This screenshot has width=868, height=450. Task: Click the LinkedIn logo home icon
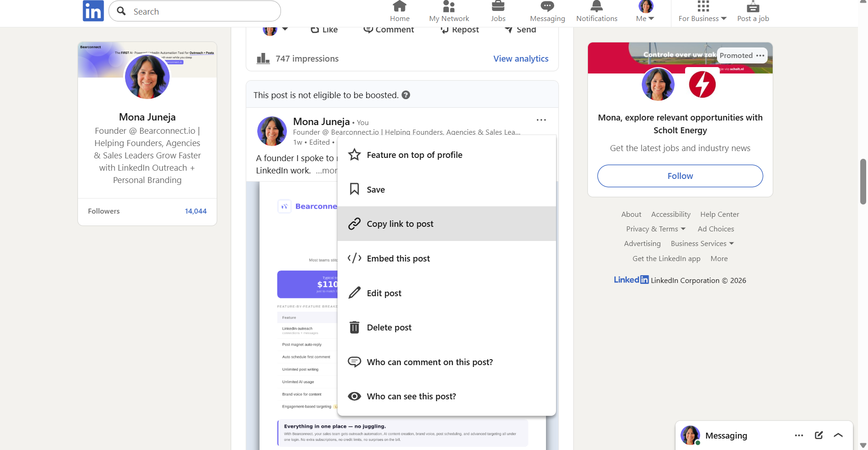(x=93, y=11)
